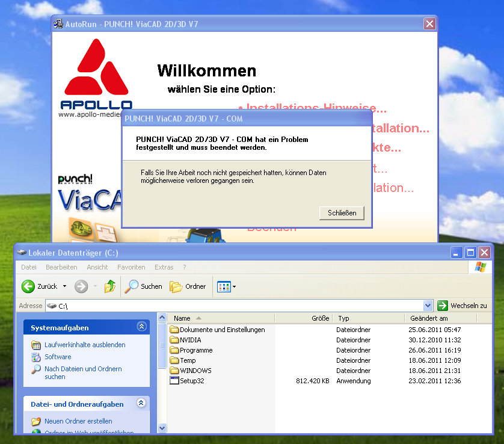The width and height of the screenshot is (504, 444).
Task: Click the Ordner folder icon in toolbar
Action: point(176,286)
